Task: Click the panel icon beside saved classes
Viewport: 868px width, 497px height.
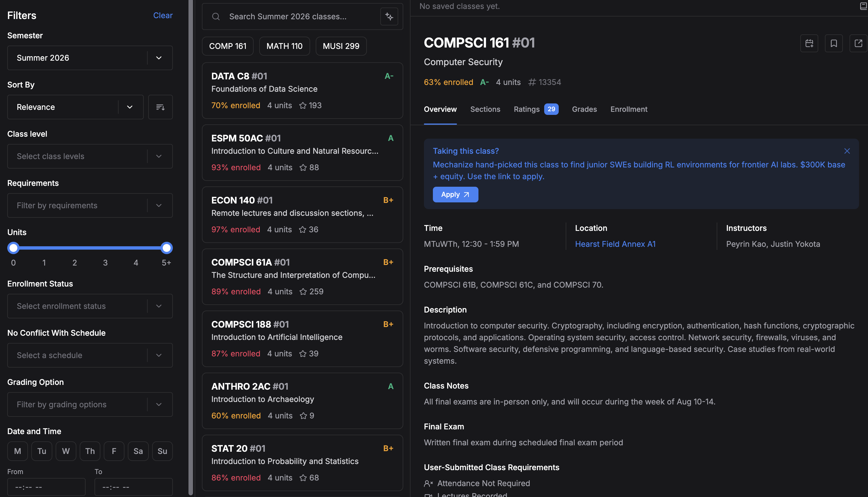Action: tap(863, 6)
